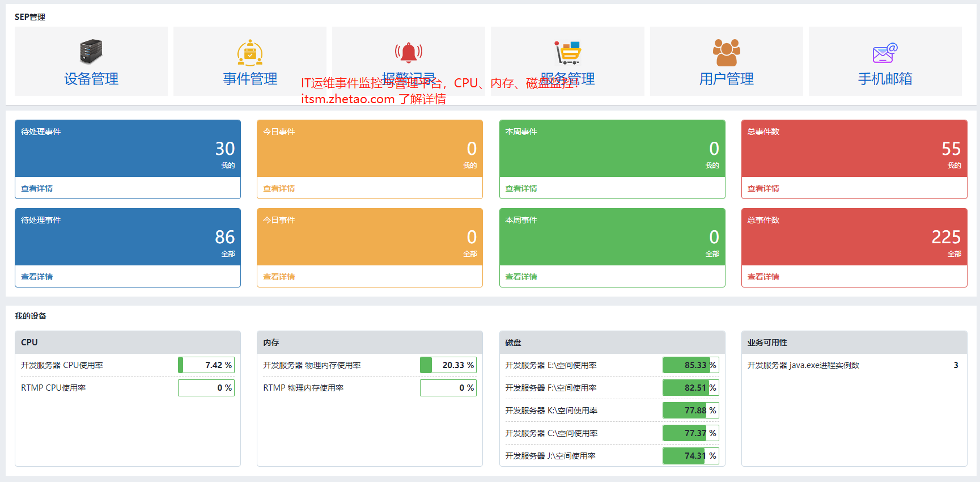Select 开发服务器 物理内存使用率 row label
The image size is (980, 482).
tap(312, 365)
